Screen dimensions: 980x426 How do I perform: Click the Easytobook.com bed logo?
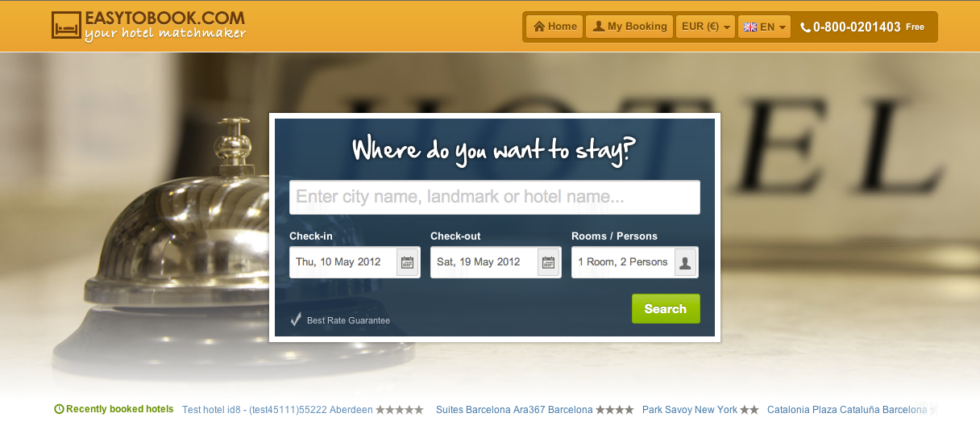point(66,26)
